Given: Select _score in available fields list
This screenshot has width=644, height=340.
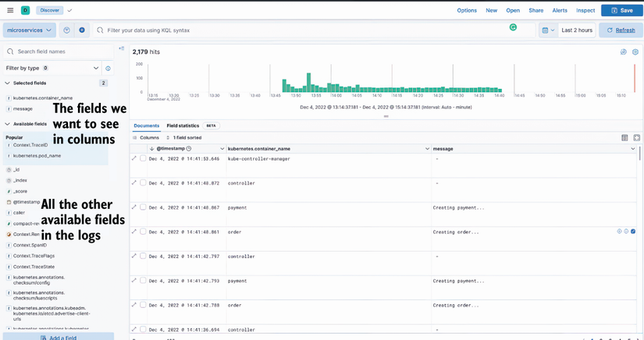Looking at the screenshot, I should pyautogui.click(x=20, y=192).
